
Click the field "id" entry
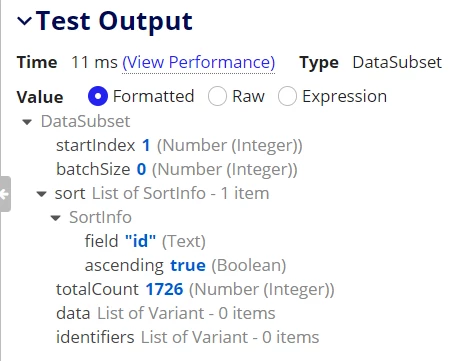[145, 241]
